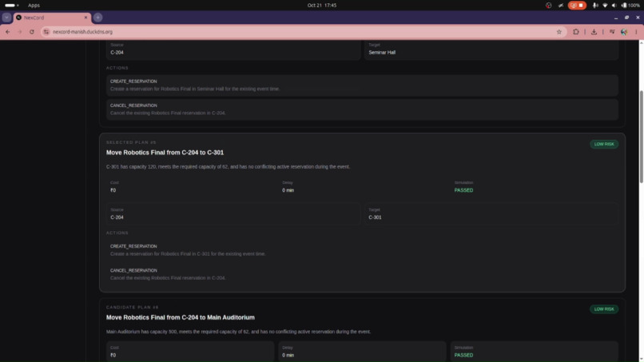
Task: Select LOW RISK badge on Selected Plan #5
Action: tap(604, 144)
